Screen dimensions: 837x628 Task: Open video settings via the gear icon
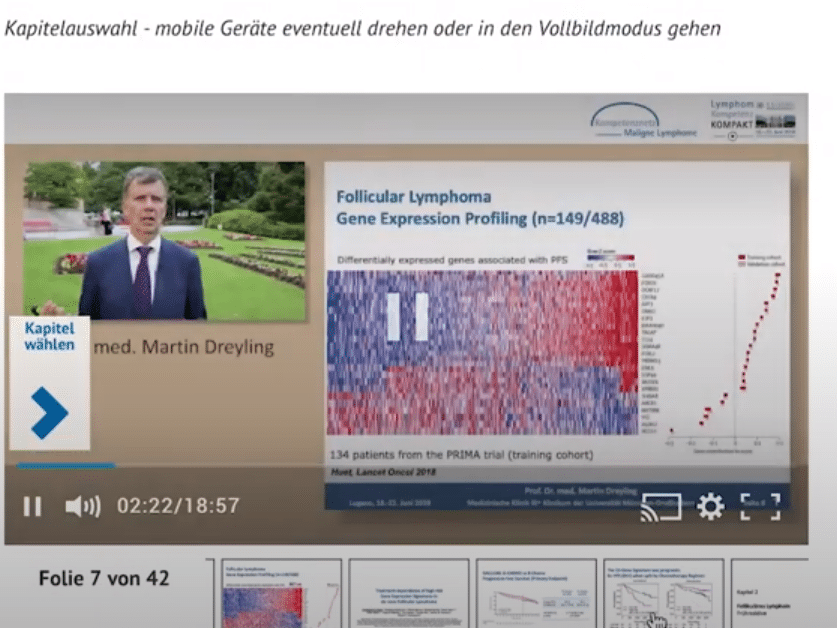[x=710, y=506]
